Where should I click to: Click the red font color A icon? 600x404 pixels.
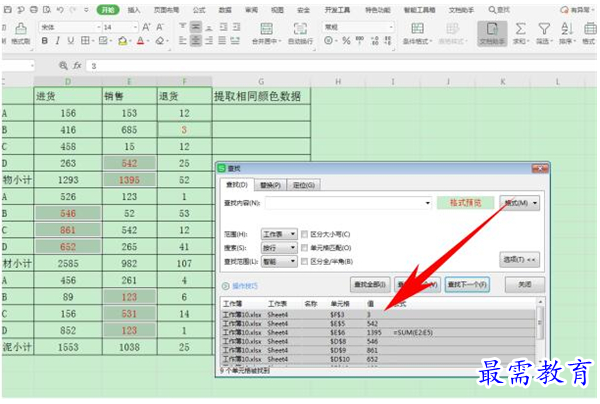click(140, 41)
